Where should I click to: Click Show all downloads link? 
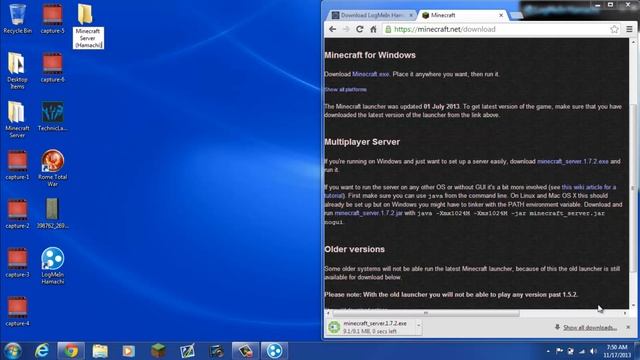[x=589, y=328]
